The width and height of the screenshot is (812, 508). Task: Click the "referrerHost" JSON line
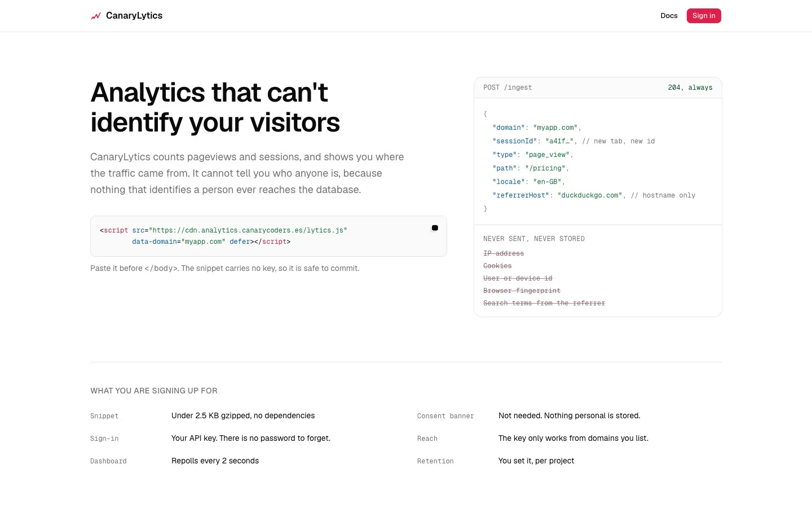coord(594,195)
